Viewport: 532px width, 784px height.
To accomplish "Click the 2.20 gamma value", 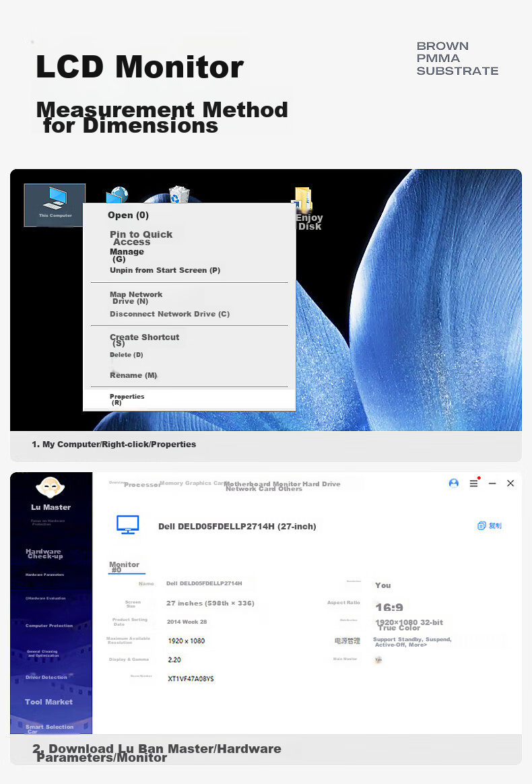I will (174, 660).
